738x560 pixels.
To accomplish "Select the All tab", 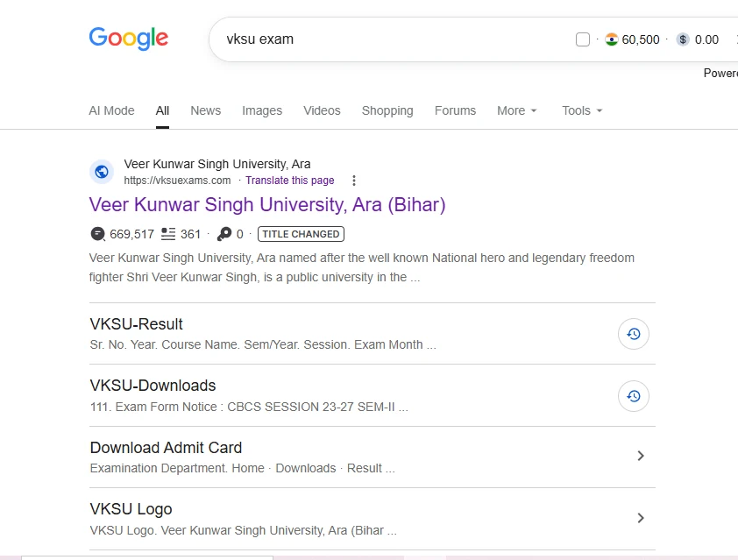I will 162,110.
